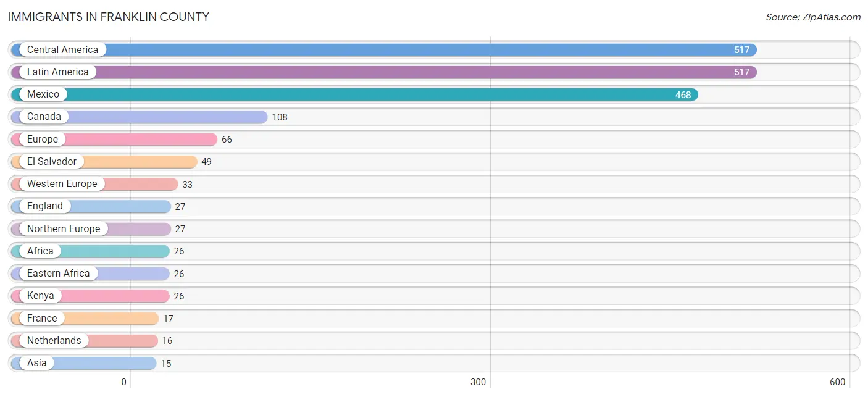The width and height of the screenshot is (868, 397).
Task: Click the Source: ZipAtlas.com attribution
Action: pyautogui.click(x=813, y=17)
